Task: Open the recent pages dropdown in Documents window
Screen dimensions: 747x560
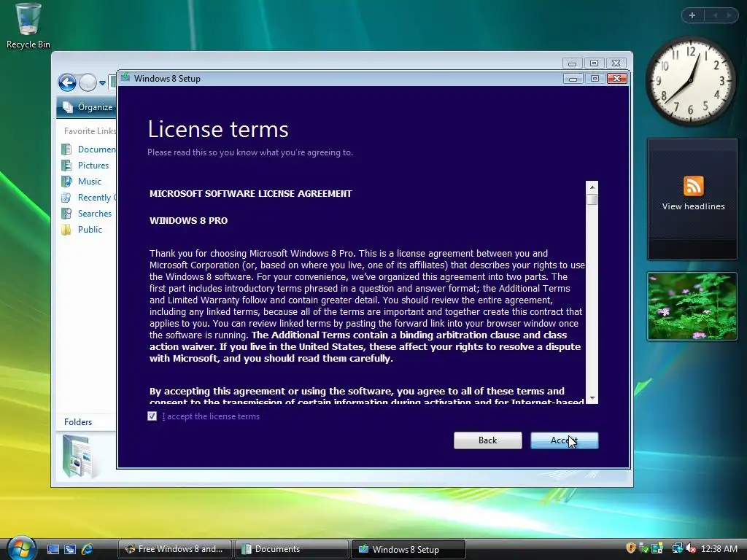Action: click(102, 83)
